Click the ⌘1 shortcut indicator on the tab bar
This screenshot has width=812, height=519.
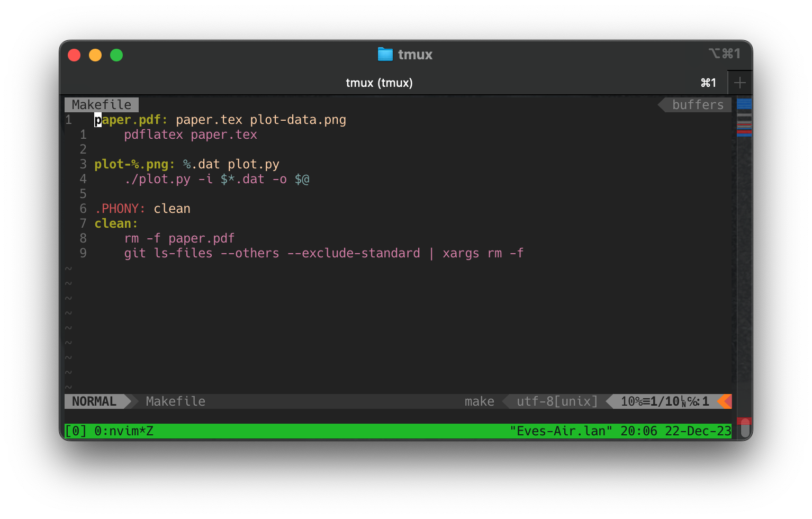[708, 83]
